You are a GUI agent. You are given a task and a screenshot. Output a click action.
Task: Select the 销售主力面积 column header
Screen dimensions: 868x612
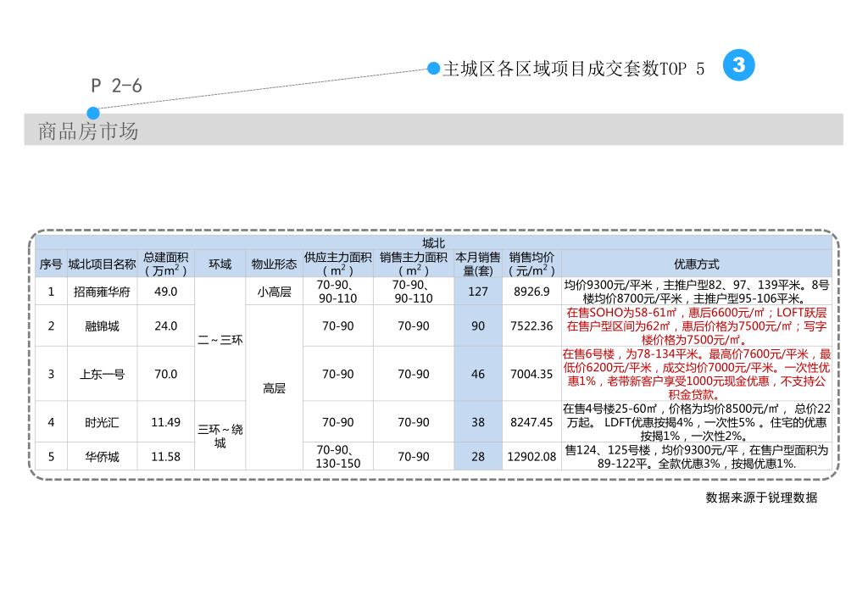click(414, 264)
